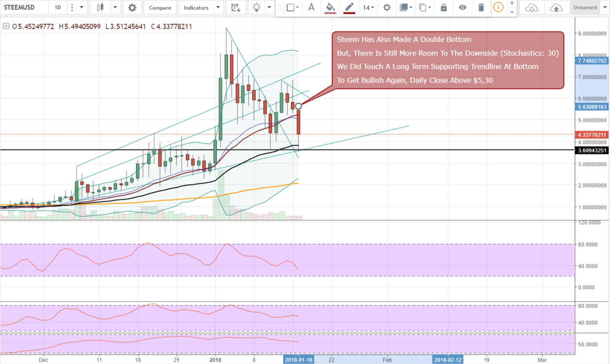This screenshot has height=364, width=610.
Task: Open drawing settings gear in floating toolbar
Action: tap(387, 7)
